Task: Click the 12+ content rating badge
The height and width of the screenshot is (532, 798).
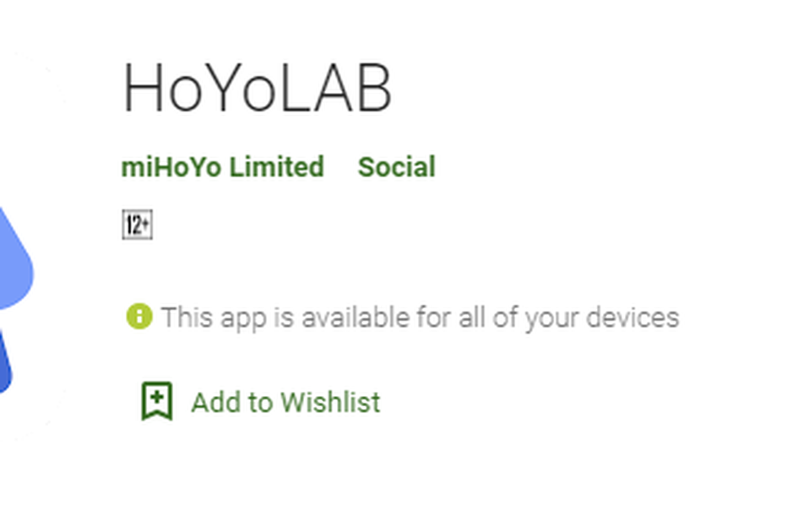Action: click(138, 225)
